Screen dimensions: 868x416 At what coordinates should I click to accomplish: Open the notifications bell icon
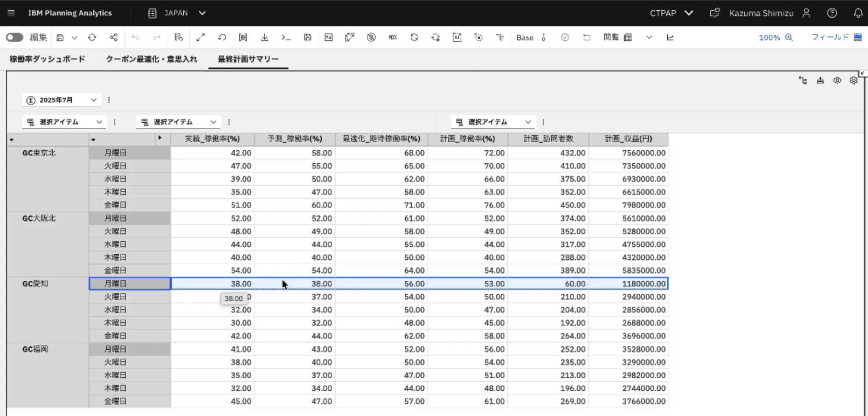tap(858, 13)
